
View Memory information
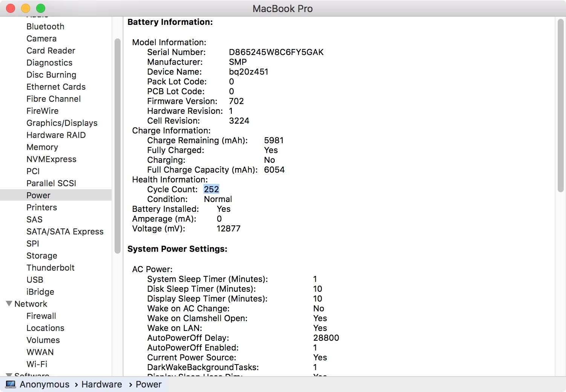tap(42, 147)
